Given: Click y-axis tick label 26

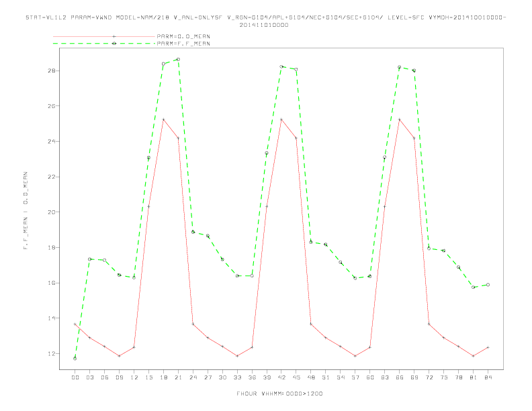Looking at the screenshot, I should point(52,106).
